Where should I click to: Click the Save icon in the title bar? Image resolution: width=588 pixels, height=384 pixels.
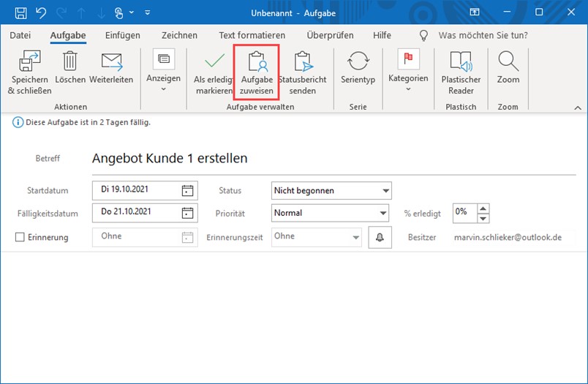click(x=20, y=12)
